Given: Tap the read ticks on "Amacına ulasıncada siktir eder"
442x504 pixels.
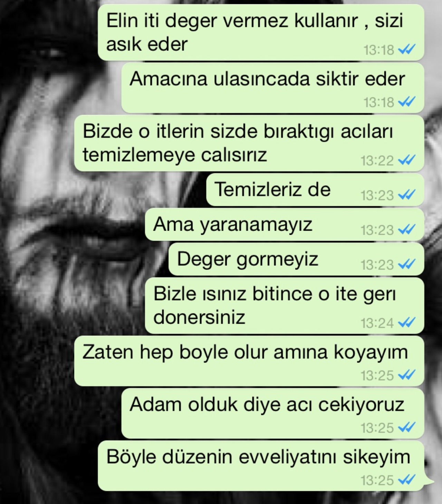Looking at the screenshot, I should (406, 102).
